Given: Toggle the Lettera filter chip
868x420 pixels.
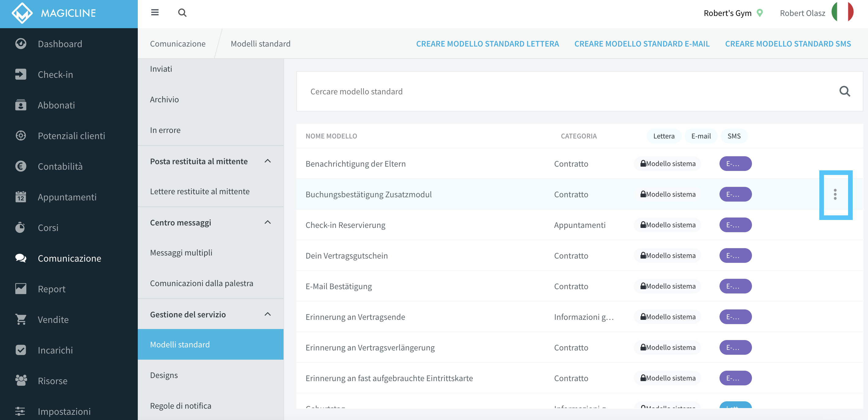Looking at the screenshot, I should pyautogui.click(x=664, y=136).
